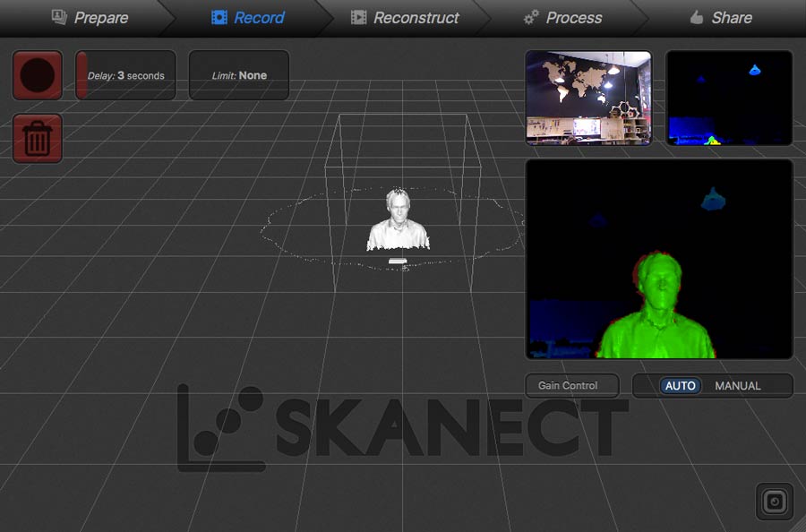Select the Record tab
Image resolution: width=806 pixels, height=532 pixels.
click(x=248, y=17)
